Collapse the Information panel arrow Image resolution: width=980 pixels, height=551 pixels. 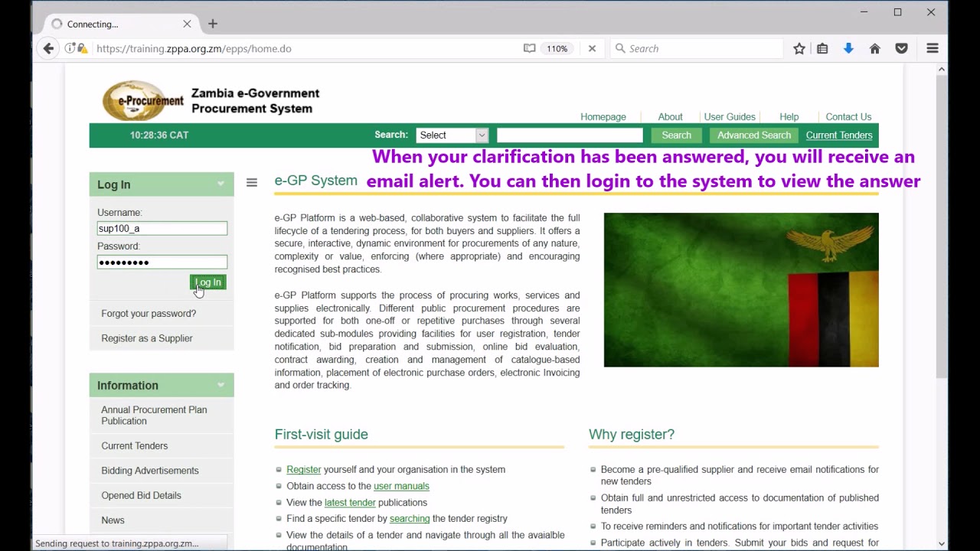tap(220, 385)
